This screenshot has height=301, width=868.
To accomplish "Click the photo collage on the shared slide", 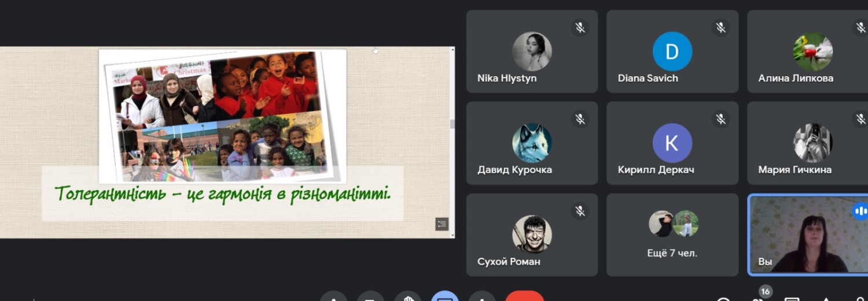I will (x=222, y=116).
